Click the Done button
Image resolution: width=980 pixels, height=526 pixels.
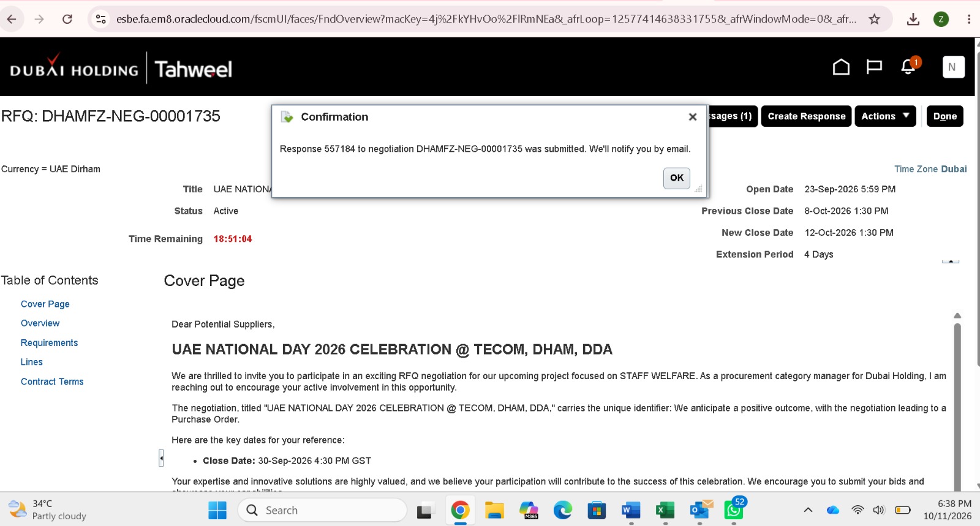point(944,116)
